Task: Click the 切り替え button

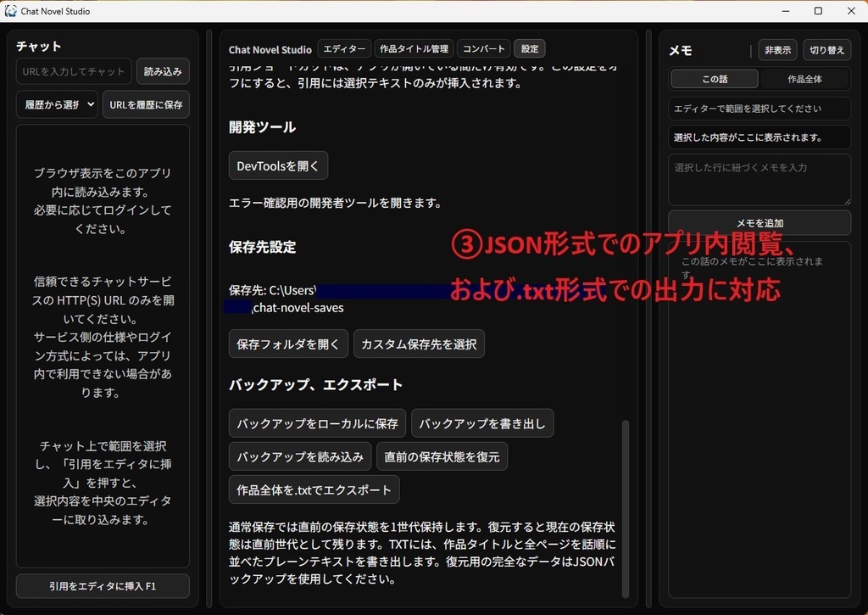Action: pyautogui.click(x=827, y=50)
